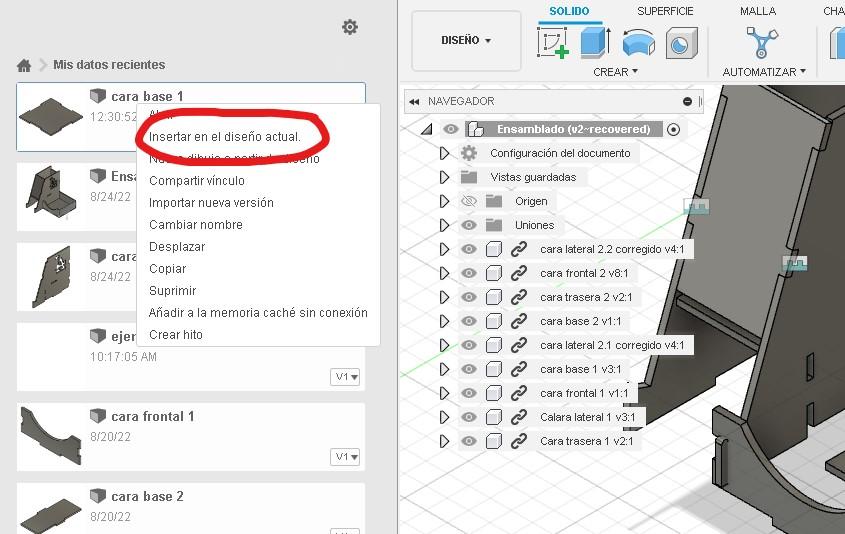Image resolution: width=845 pixels, height=534 pixels.
Task: Open the CREAR dropdown menu
Action: pyautogui.click(x=615, y=72)
